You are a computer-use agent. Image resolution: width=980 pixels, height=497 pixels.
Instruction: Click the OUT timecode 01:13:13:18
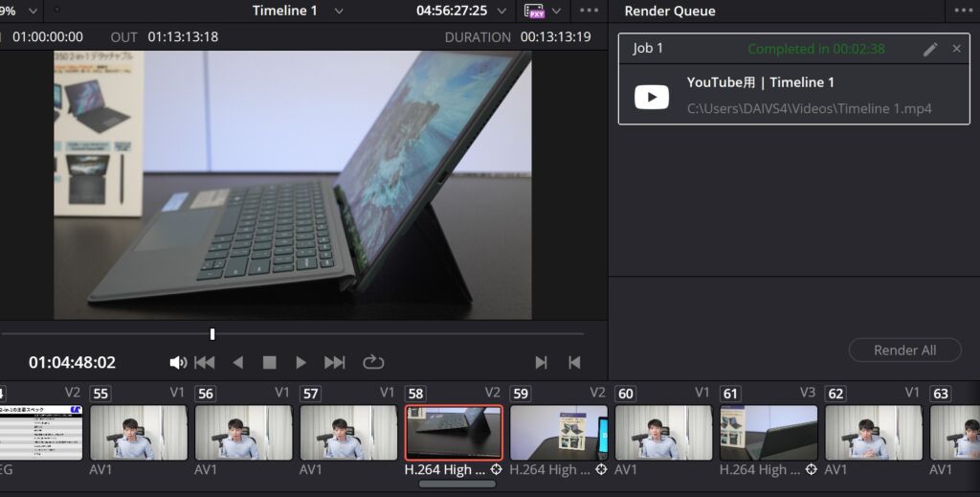(183, 37)
